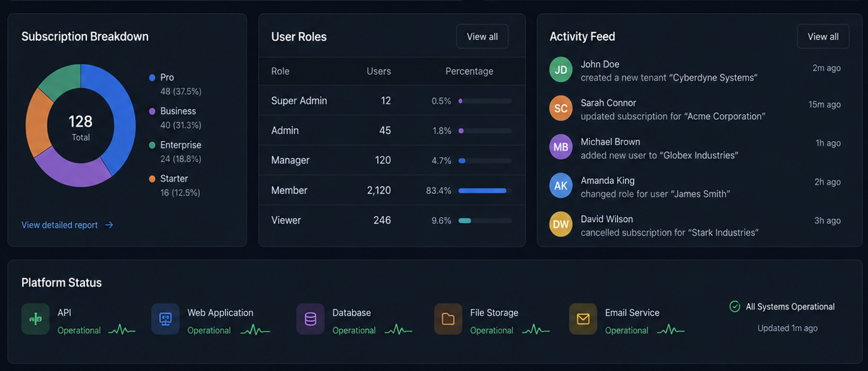This screenshot has width=868, height=371.
Task: Click the Super Admin percentage progress bar
Action: (485, 101)
